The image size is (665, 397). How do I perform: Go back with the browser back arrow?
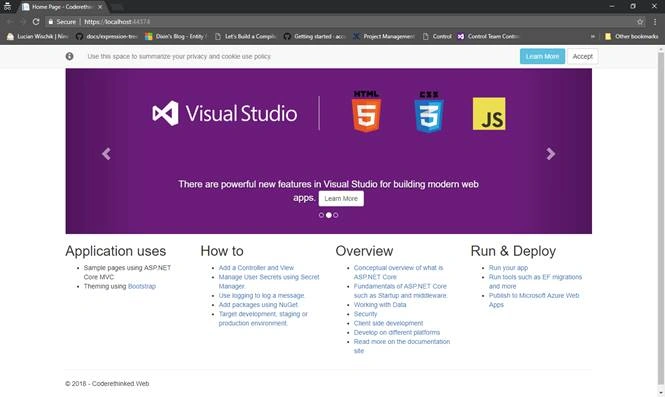pyautogui.click(x=10, y=22)
